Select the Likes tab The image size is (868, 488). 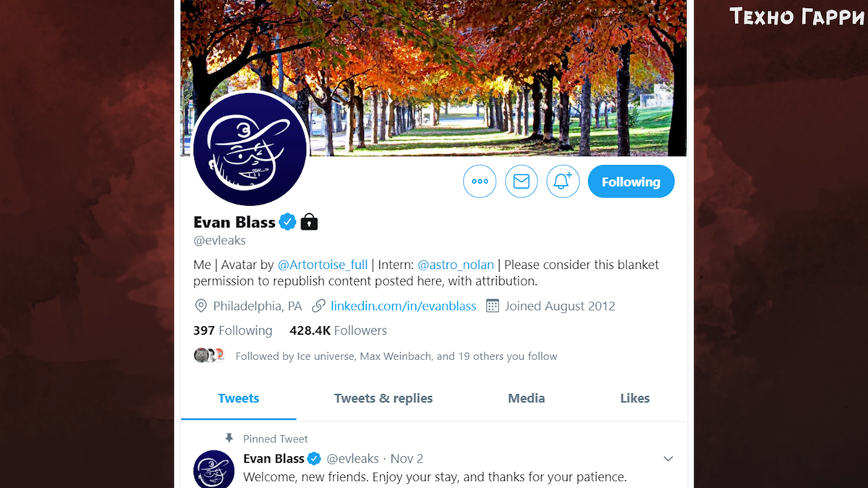pyautogui.click(x=635, y=398)
